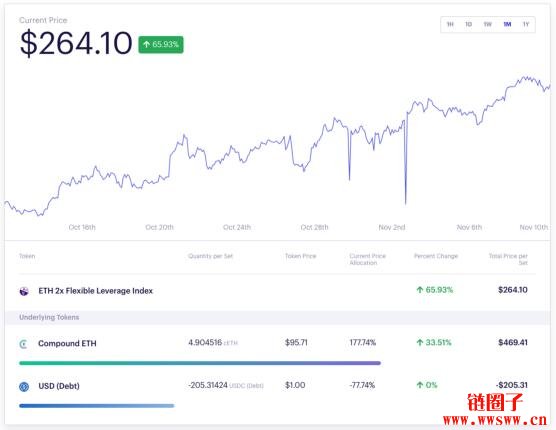Click the Percent Change column header

[436, 256]
